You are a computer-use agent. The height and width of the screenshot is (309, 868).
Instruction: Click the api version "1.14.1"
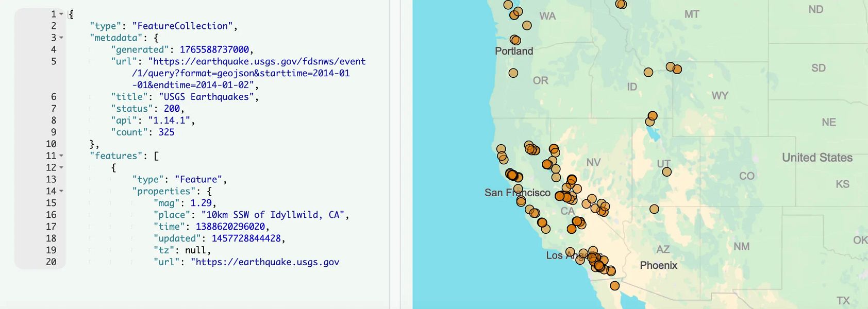click(169, 121)
